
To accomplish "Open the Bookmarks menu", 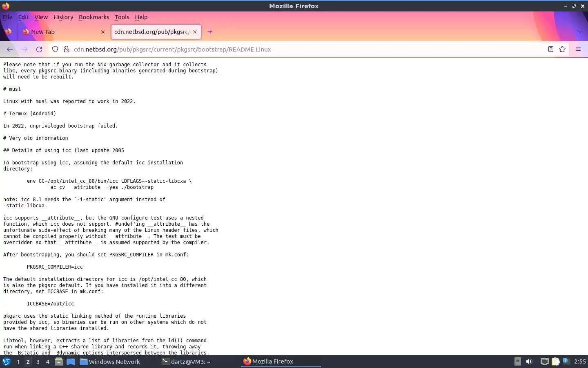I will (x=94, y=17).
